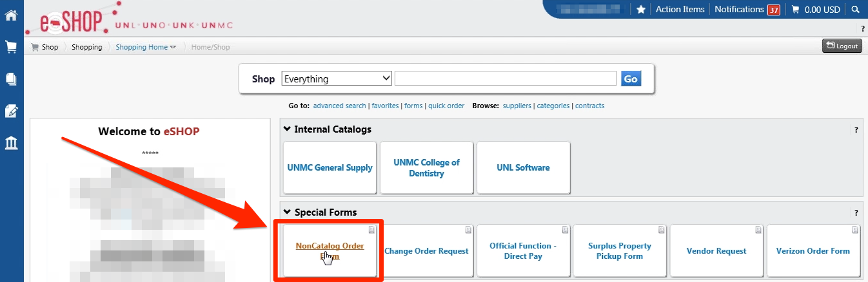Open UNL Software catalog tile

click(523, 167)
